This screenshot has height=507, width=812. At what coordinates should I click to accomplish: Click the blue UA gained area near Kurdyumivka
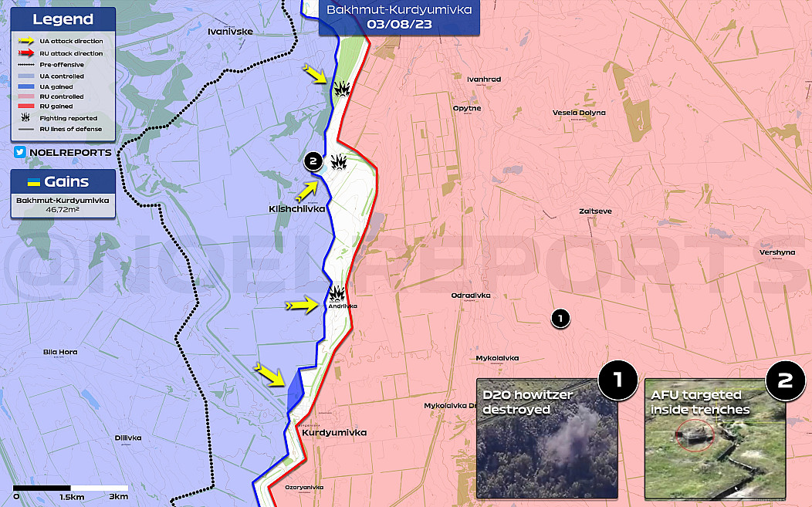(x=295, y=391)
